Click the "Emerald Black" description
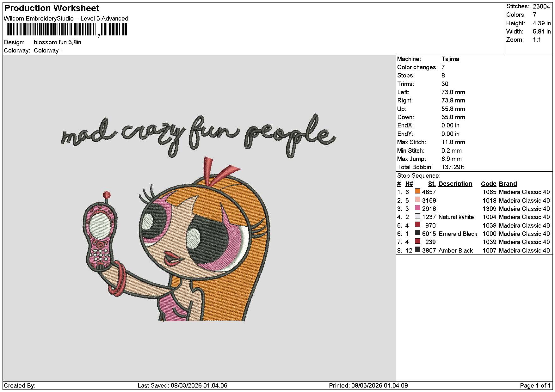The image size is (555, 392). pyautogui.click(x=458, y=234)
